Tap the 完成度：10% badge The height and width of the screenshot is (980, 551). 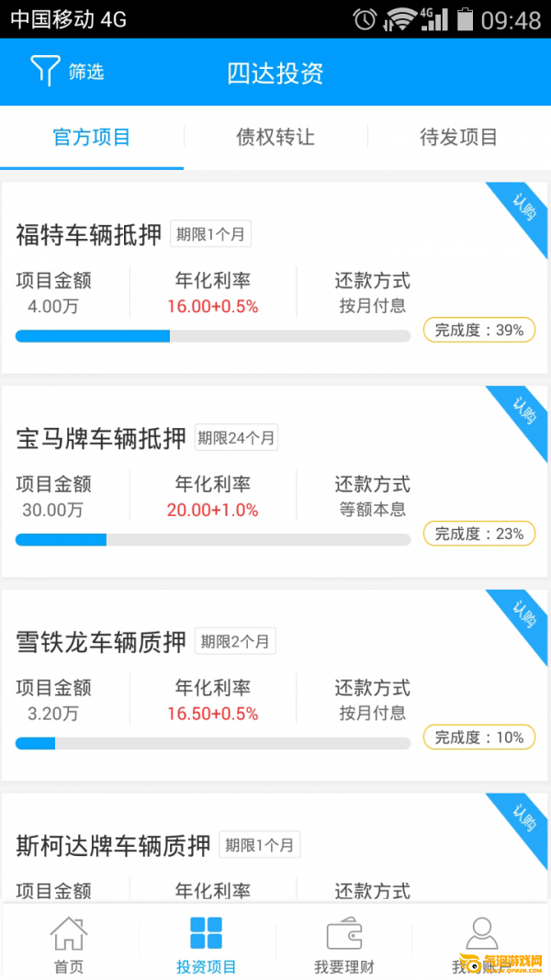tap(478, 738)
